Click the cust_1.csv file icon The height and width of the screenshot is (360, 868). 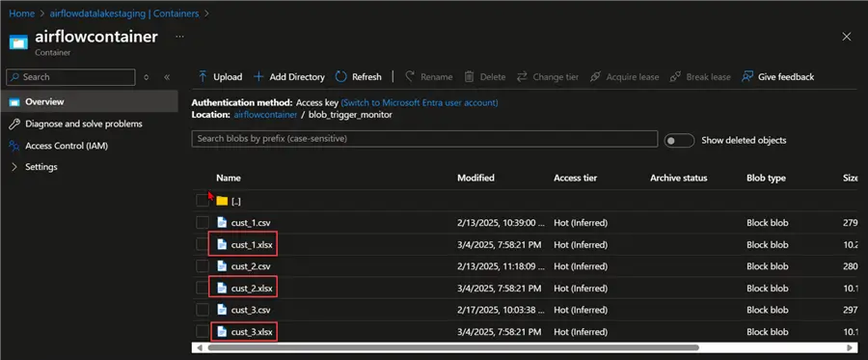[x=222, y=223]
